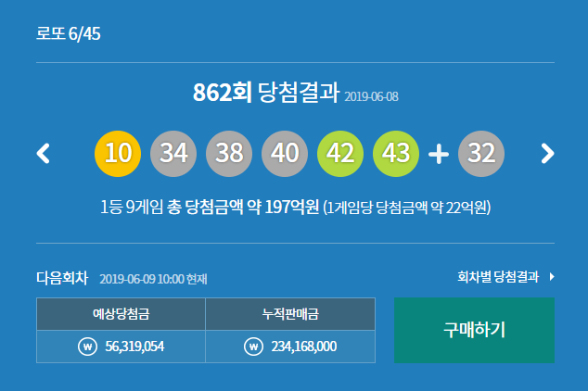This screenshot has height=391, width=588.
Task: Click the next draw right arrow
Action: 547,154
